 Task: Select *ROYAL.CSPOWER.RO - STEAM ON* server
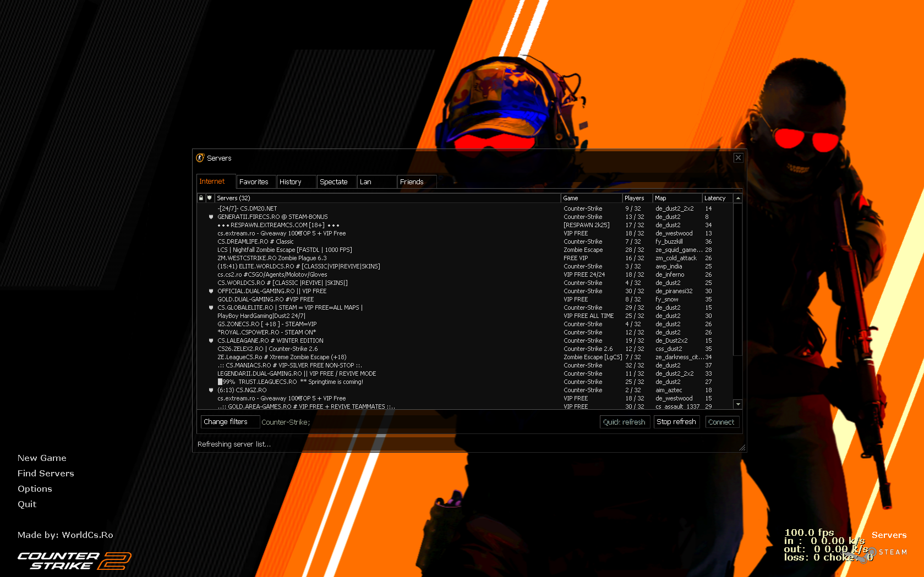[x=464, y=332]
